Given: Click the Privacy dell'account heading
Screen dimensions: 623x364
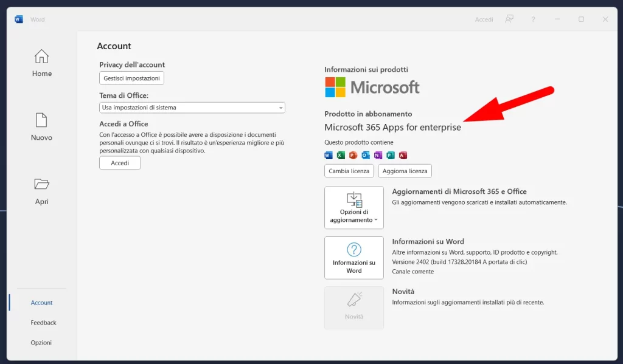Looking at the screenshot, I should pyautogui.click(x=132, y=64).
